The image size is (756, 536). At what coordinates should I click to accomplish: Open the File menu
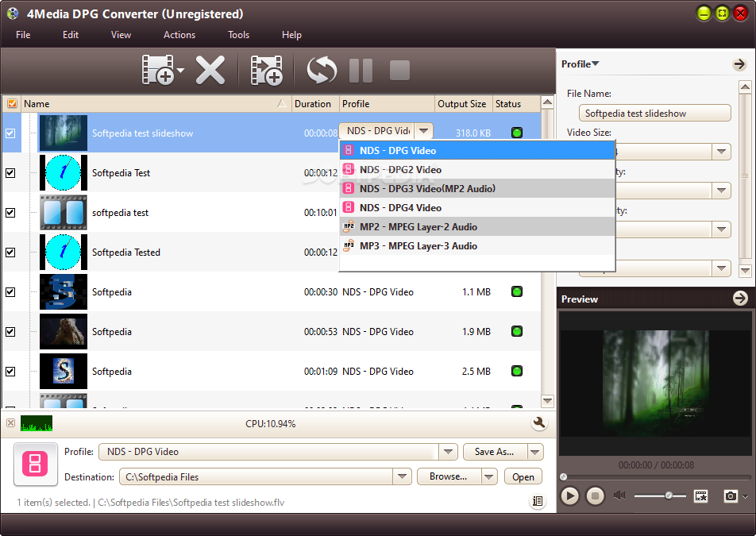pyautogui.click(x=23, y=35)
